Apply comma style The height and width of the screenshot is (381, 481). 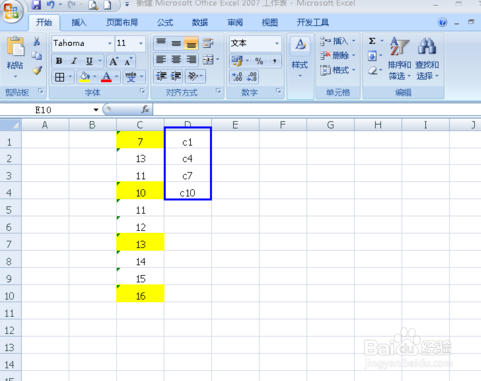274,61
